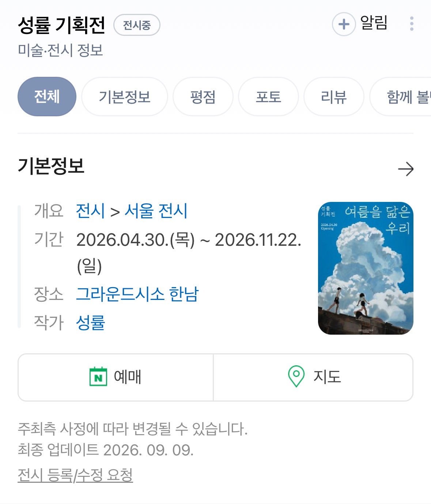This screenshot has width=431, height=504.
Task: Click the 장소 row label
Action: (49, 294)
